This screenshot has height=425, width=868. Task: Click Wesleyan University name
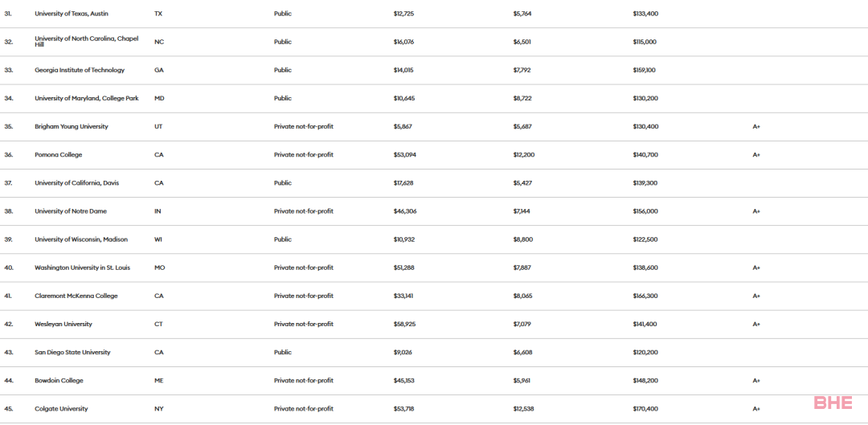[x=63, y=325]
